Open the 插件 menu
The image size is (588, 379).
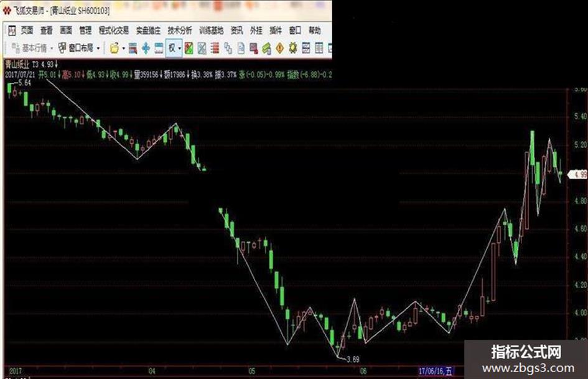click(276, 30)
